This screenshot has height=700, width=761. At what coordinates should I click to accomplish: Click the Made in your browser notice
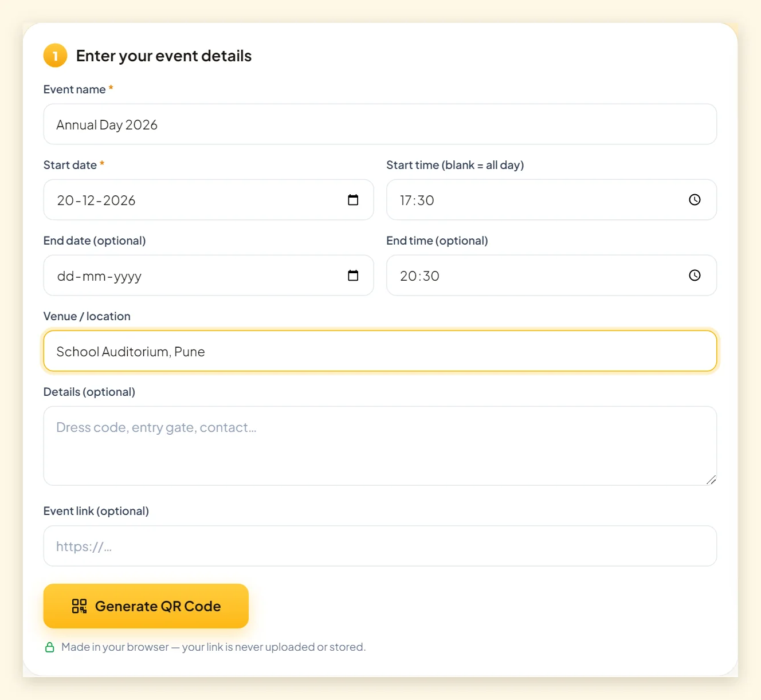click(x=213, y=647)
